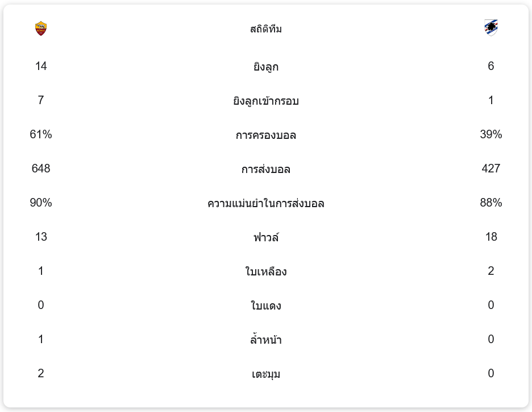
Task: Click the Sampdoria team crest
Action: pos(491,28)
